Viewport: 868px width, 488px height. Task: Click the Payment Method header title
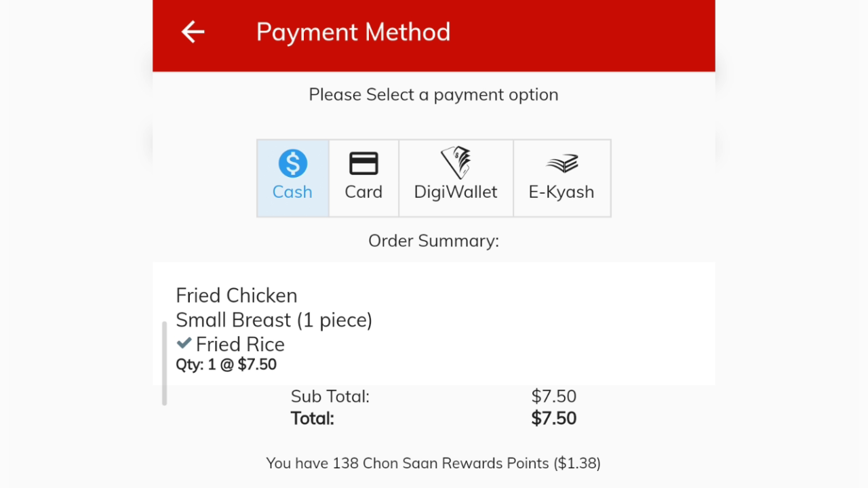point(353,32)
